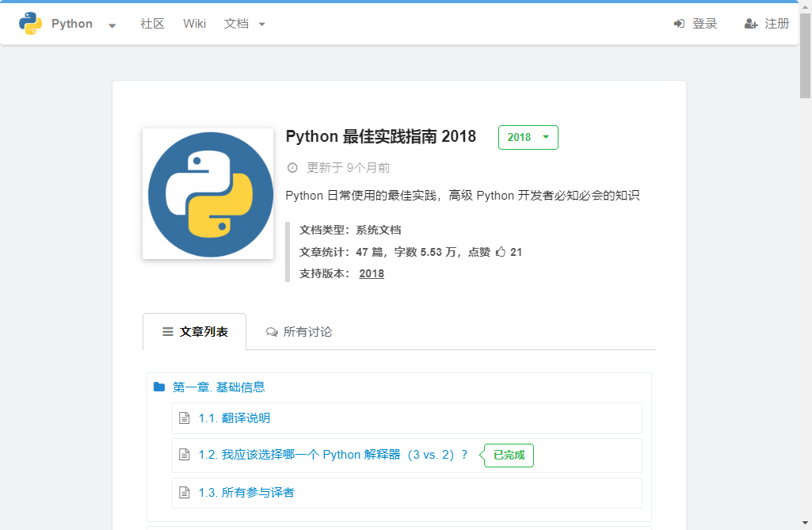This screenshot has width=812, height=530.
Task: Click the folder icon beside 第一章
Action: tap(159, 387)
